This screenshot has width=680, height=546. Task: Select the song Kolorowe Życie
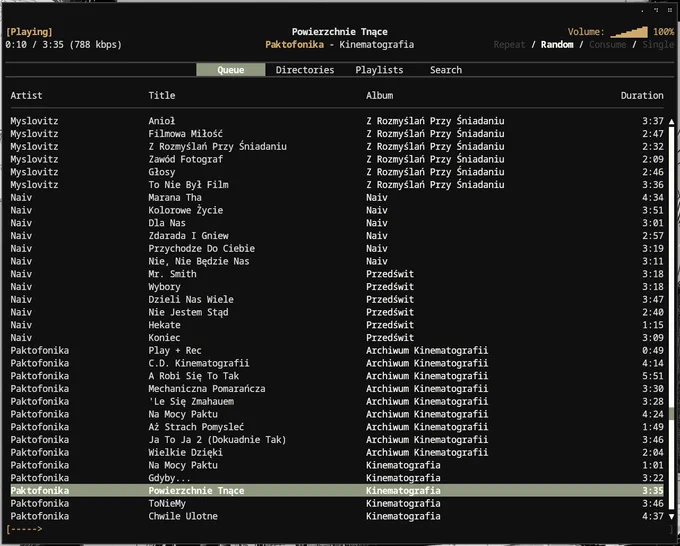coord(337,210)
